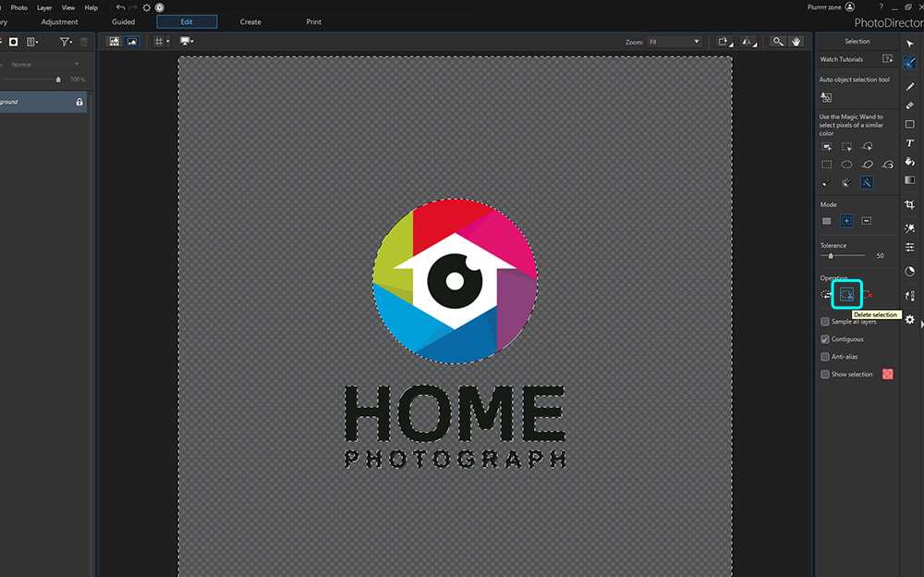Activate the Zoom magnifier tool
The height and width of the screenshot is (577, 924).
point(778,42)
